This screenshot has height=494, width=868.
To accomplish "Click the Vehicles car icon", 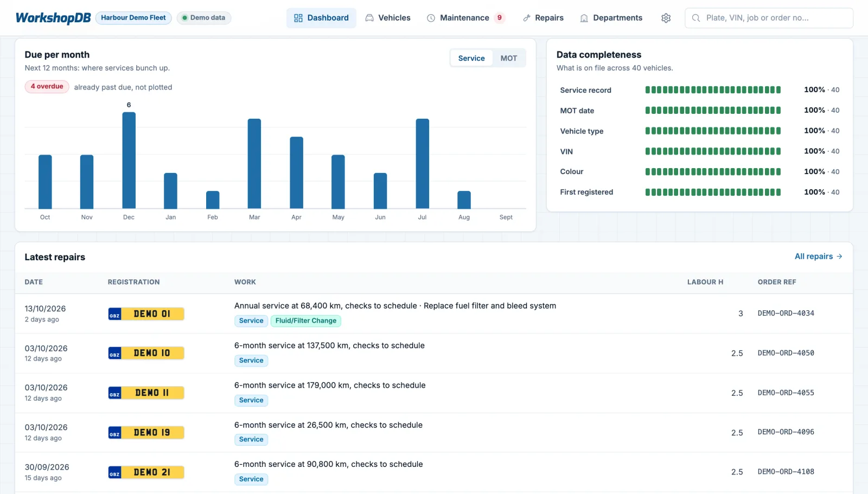I will (369, 18).
